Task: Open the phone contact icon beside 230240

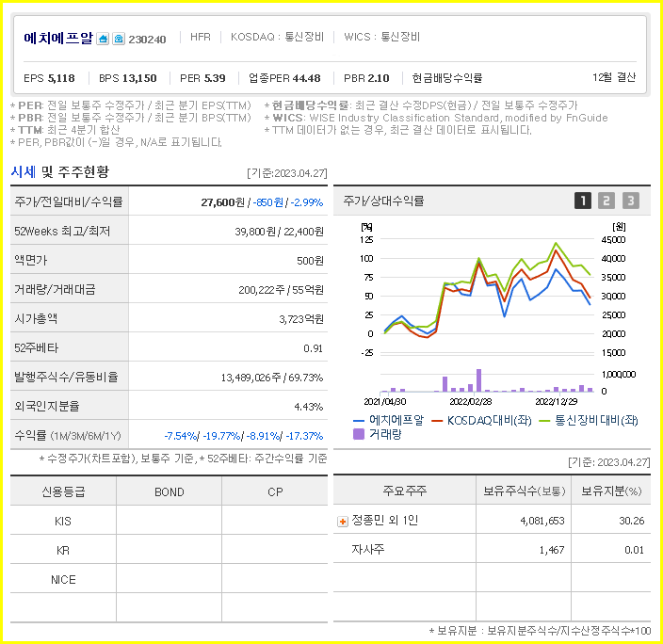Action: click(x=119, y=39)
